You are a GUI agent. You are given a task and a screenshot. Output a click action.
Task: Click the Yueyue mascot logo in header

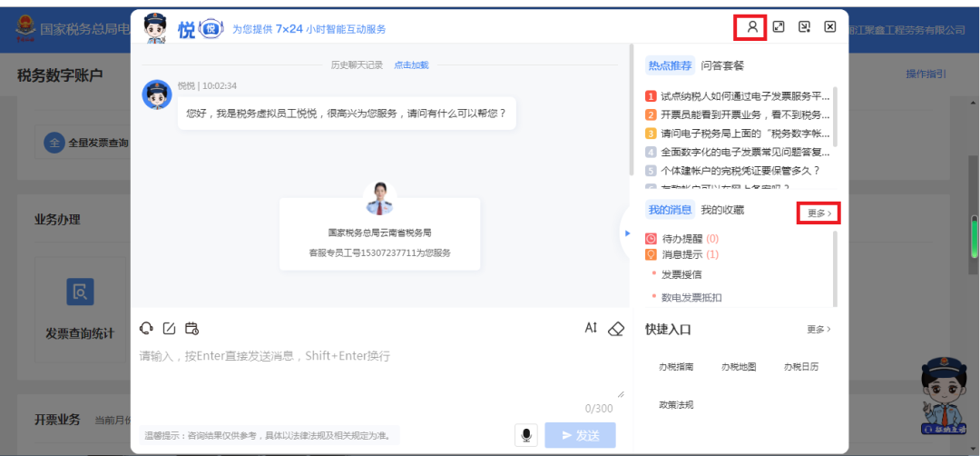click(x=156, y=28)
